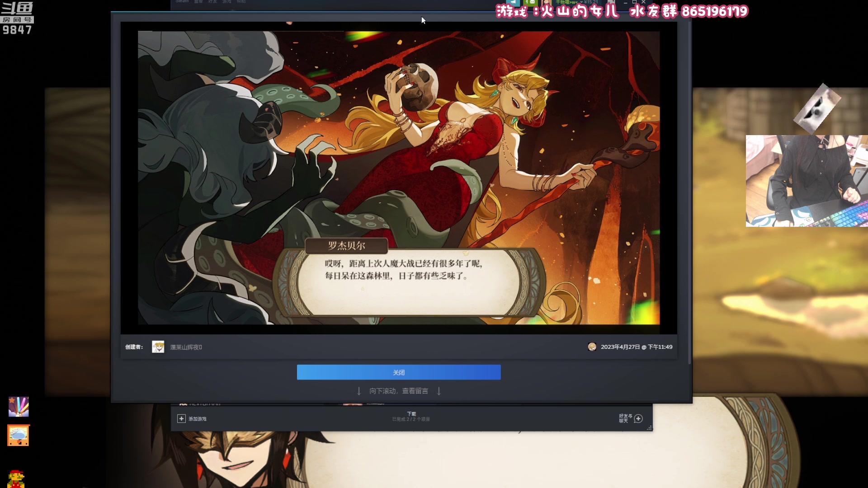Enter Big Picture mode via its icon
868x488 pixels.
(x=611, y=2)
